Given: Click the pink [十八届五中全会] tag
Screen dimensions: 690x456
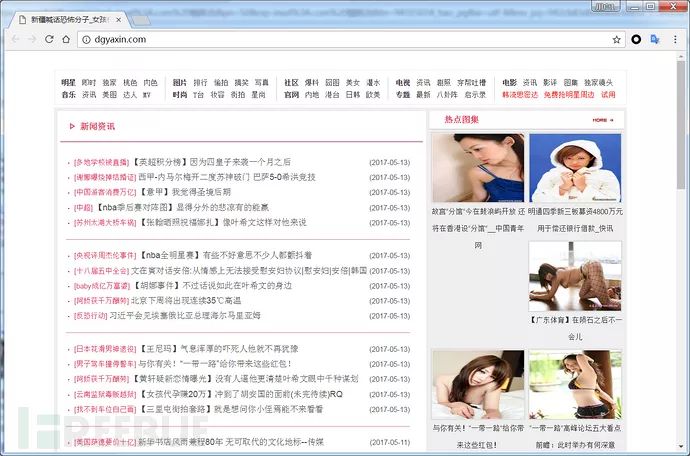Looking at the screenshot, I should 101,271.
